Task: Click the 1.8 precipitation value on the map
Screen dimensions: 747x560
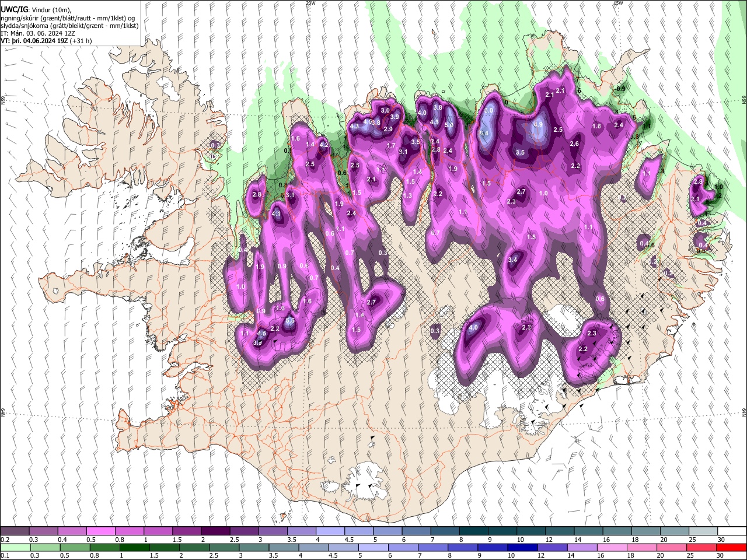Action: point(596,126)
